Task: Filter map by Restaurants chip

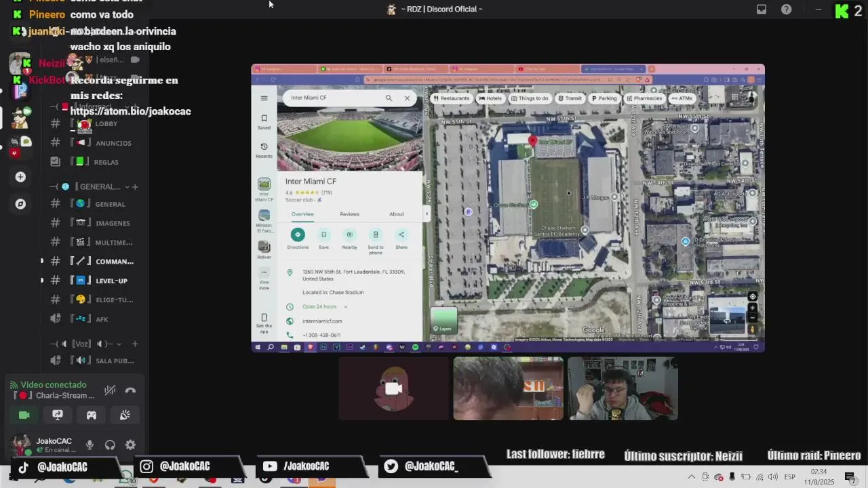Action: [x=452, y=98]
